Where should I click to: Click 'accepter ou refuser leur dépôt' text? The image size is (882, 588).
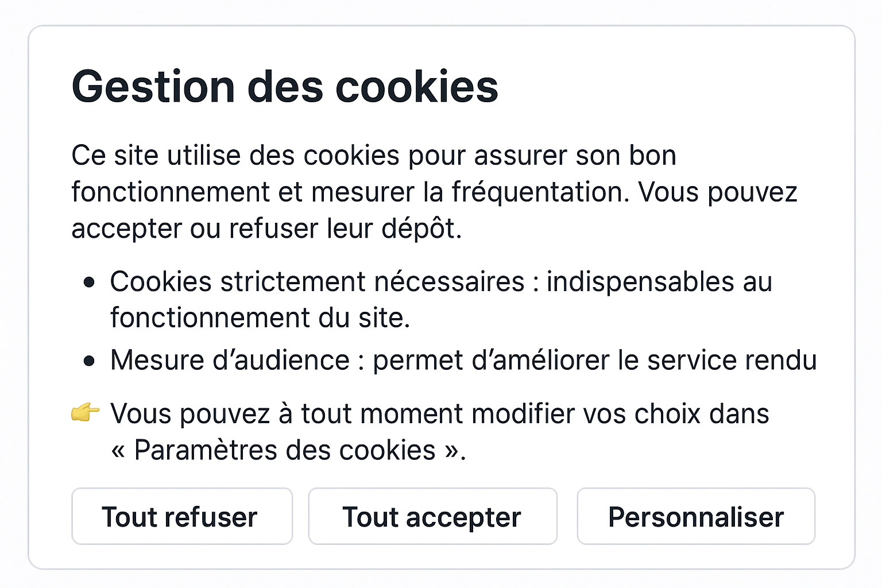tap(266, 229)
